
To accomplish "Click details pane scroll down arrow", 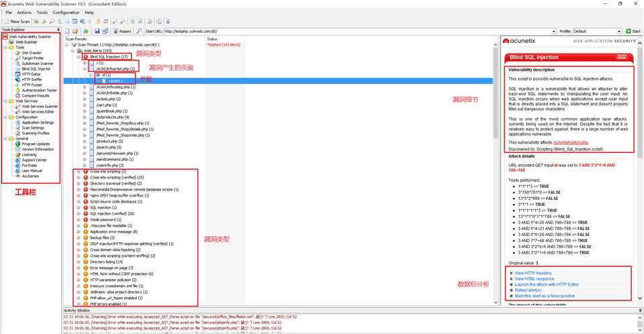I will tap(640, 298).
